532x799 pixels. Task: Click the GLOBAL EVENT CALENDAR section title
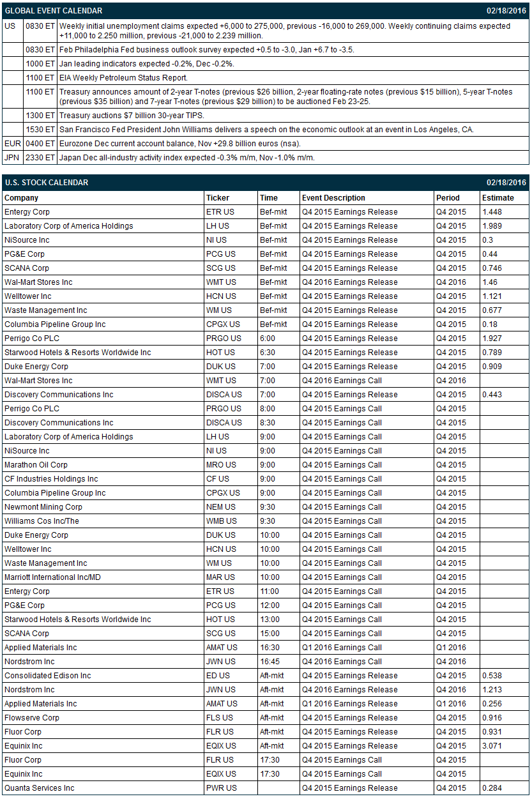(53, 11)
